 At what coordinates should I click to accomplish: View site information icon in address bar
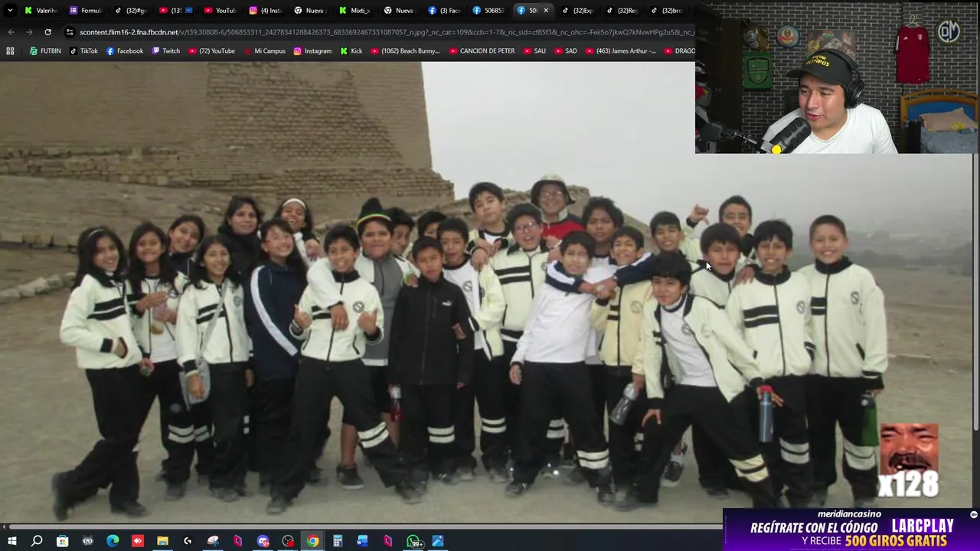pos(70,32)
